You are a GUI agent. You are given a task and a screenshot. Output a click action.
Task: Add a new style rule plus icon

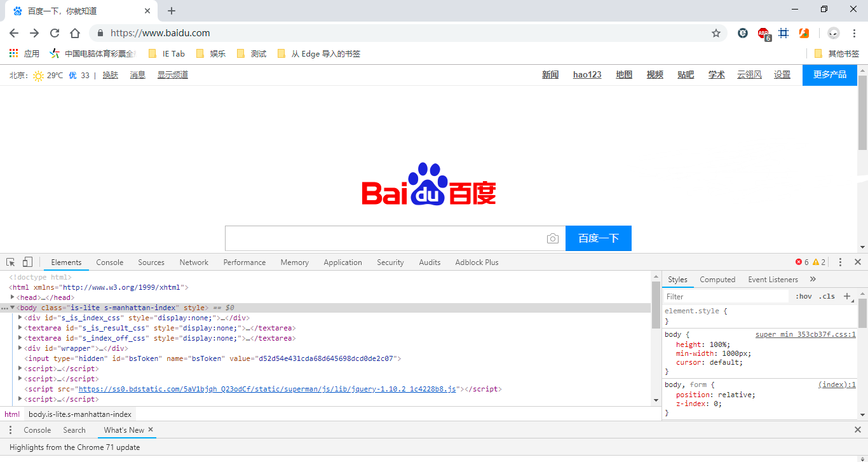pos(846,296)
